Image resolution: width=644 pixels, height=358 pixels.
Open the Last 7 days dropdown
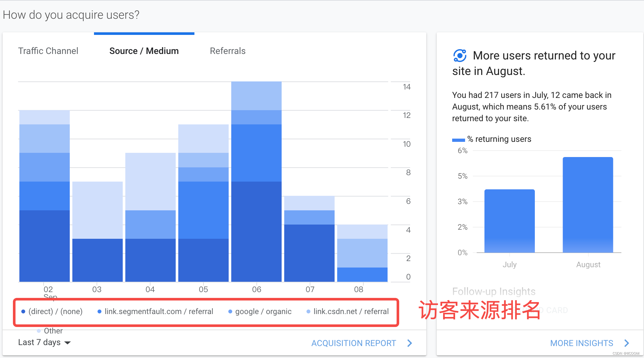point(44,342)
